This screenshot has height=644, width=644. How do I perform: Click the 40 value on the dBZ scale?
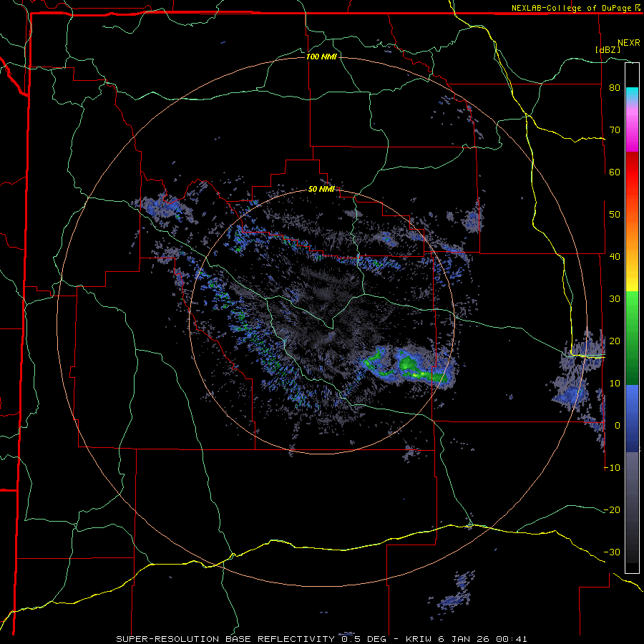tap(615, 257)
